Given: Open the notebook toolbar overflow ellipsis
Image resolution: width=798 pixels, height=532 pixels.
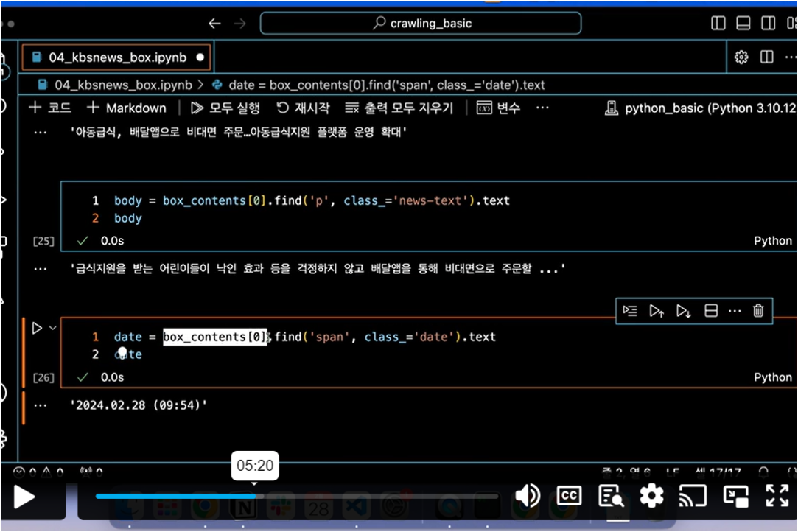Looking at the screenshot, I should pyautogui.click(x=542, y=108).
